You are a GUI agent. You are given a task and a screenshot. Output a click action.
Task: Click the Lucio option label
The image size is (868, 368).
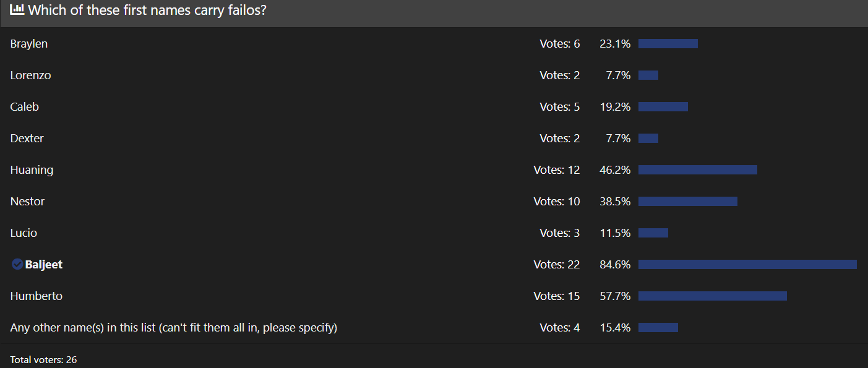tap(24, 233)
